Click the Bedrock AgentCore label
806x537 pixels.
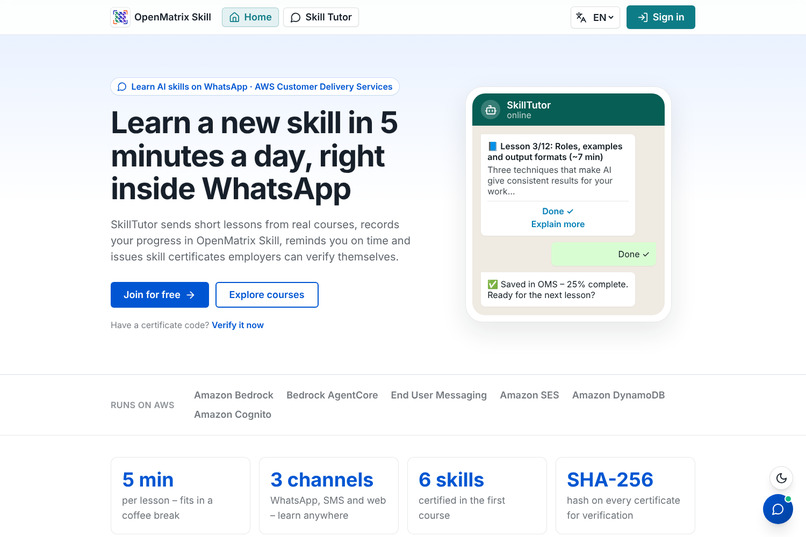(x=332, y=395)
